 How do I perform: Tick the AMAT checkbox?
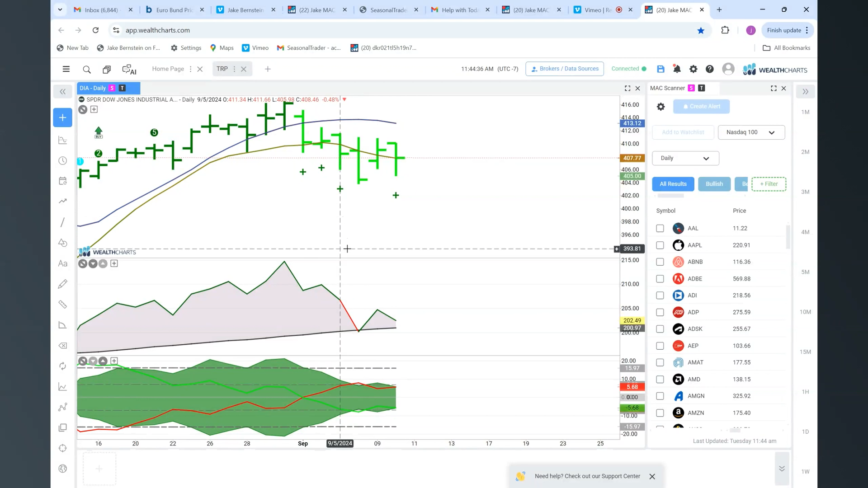click(660, 362)
